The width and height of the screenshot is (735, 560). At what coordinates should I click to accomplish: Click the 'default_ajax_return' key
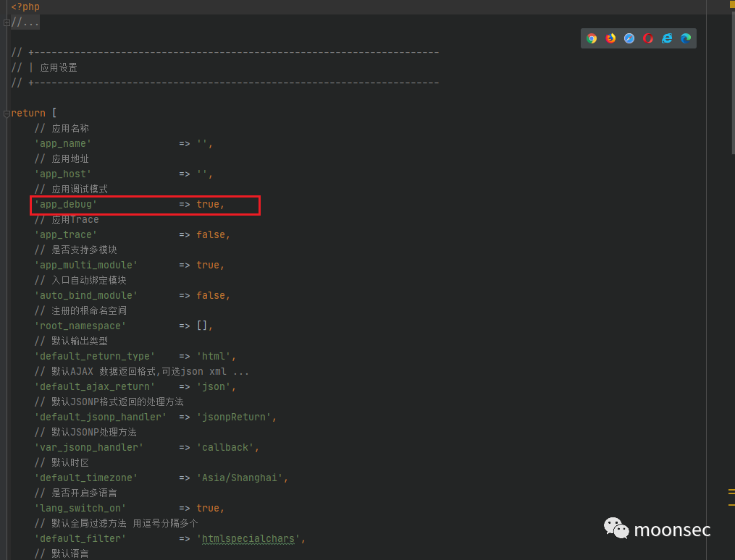pos(95,387)
